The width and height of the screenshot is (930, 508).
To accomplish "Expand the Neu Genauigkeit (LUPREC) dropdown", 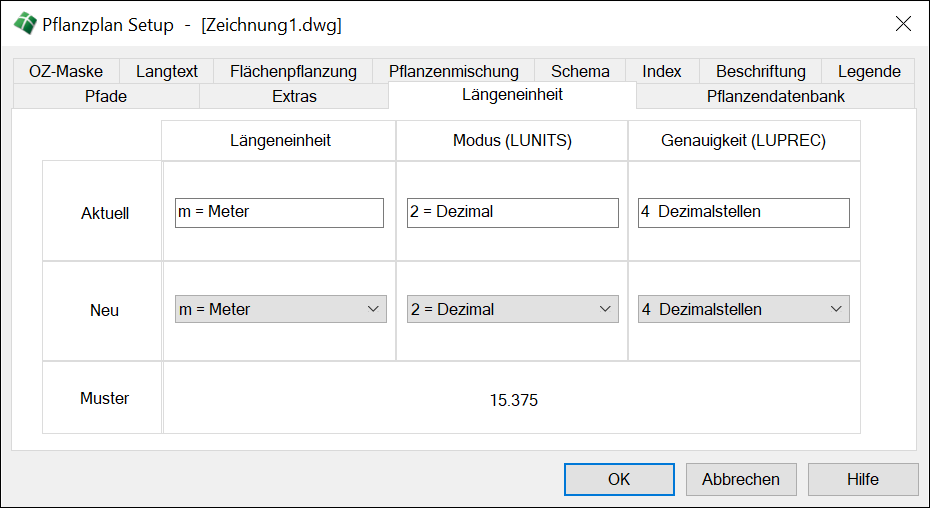I will 744,310.
